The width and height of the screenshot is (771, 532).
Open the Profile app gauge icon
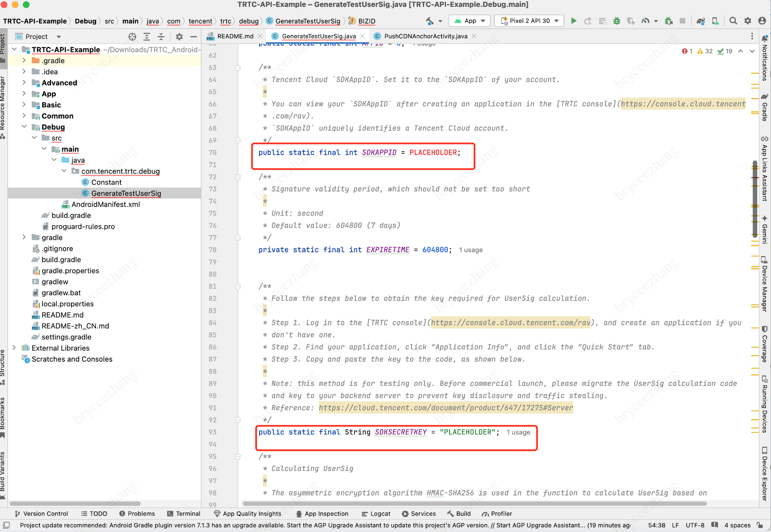[646, 21]
